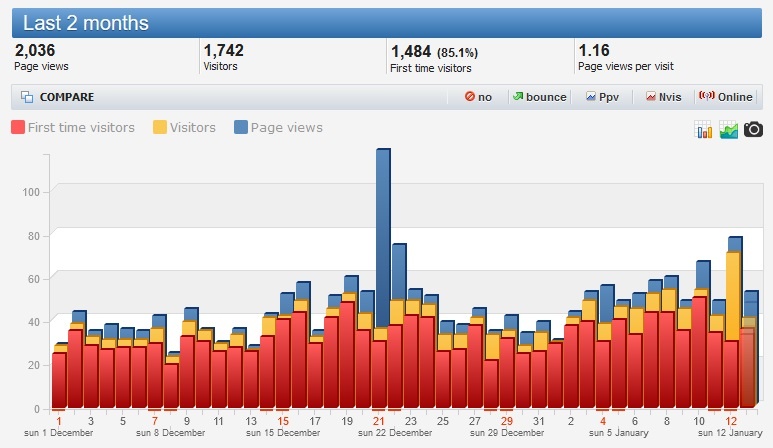
Task: Click the tall yellow bar on 12 January
Action: pos(733,296)
